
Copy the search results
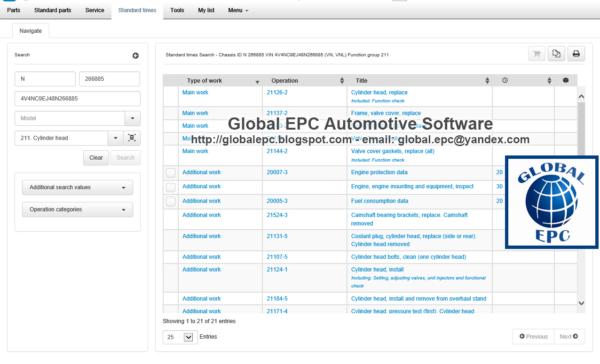pos(556,53)
